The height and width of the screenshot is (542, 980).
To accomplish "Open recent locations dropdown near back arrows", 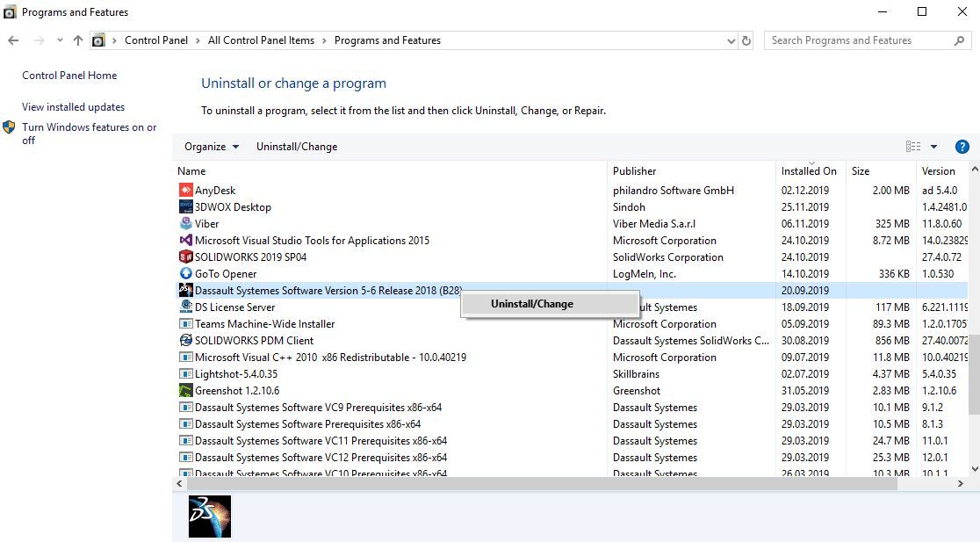I will tap(60, 40).
